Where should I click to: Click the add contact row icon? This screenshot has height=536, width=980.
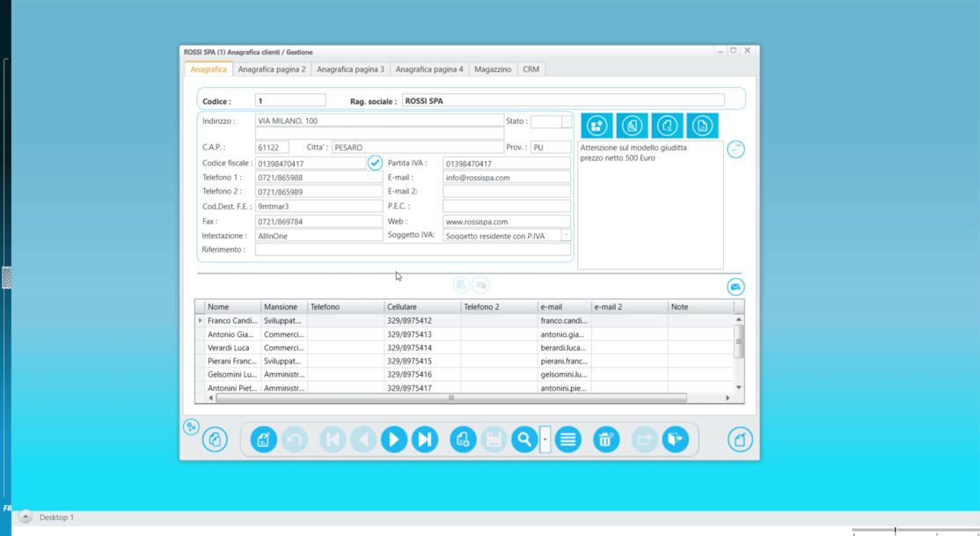(x=461, y=285)
